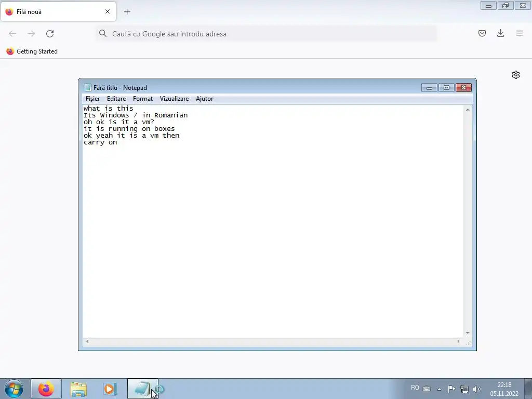This screenshot has width=532, height=399.
Task: Open the Editare menu in Notepad
Action: click(x=116, y=99)
